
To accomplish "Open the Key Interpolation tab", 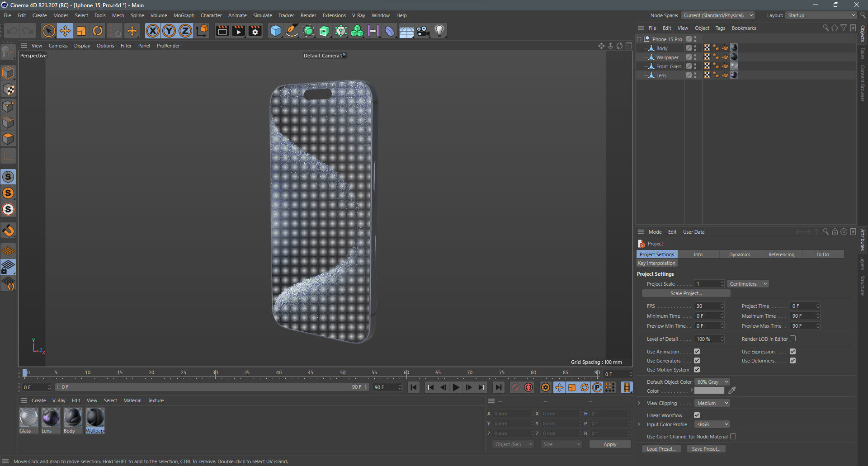I will (656, 263).
